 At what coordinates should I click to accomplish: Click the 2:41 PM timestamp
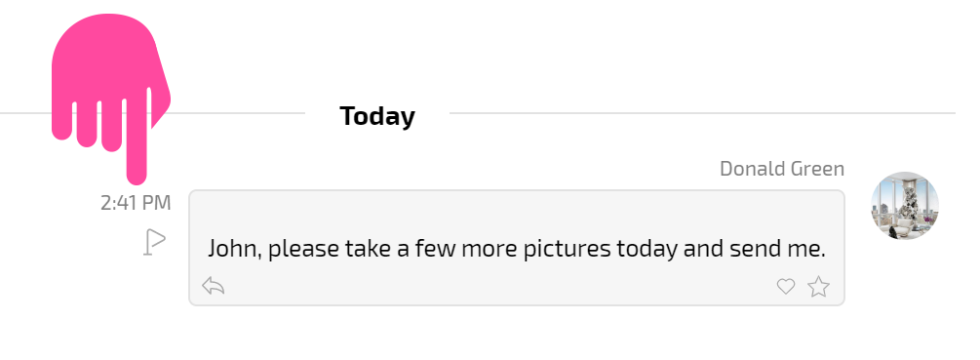[136, 203]
